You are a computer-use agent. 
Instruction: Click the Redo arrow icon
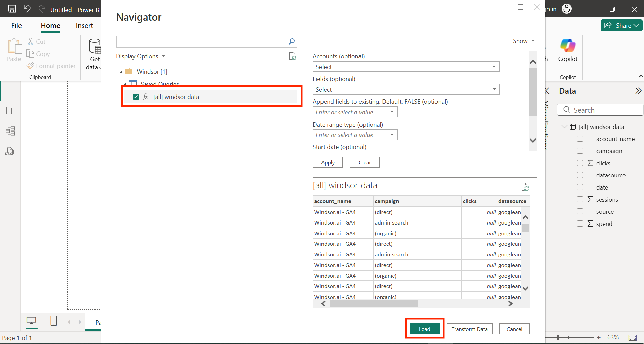(42, 9)
